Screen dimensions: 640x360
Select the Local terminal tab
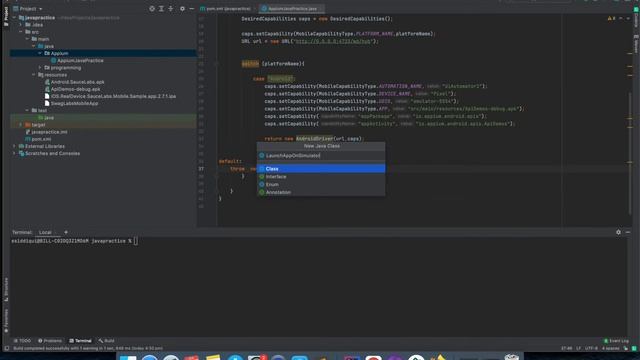click(45, 232)
